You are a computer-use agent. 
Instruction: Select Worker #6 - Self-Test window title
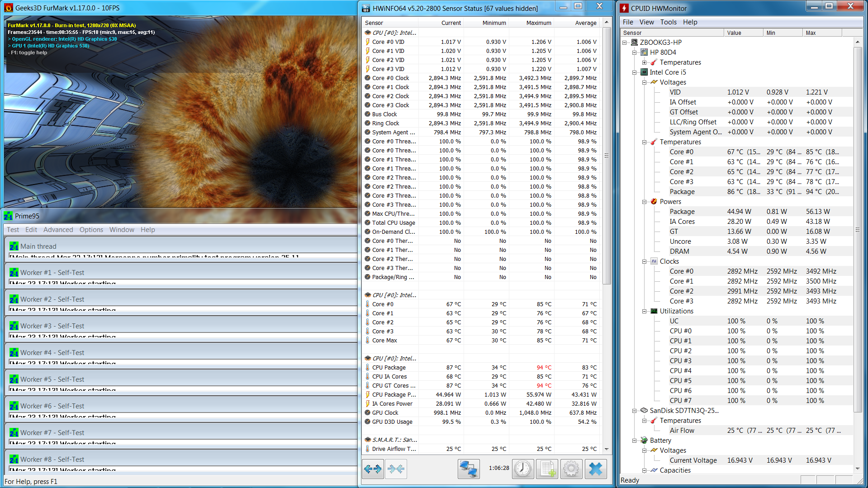(x=52, y=406)
